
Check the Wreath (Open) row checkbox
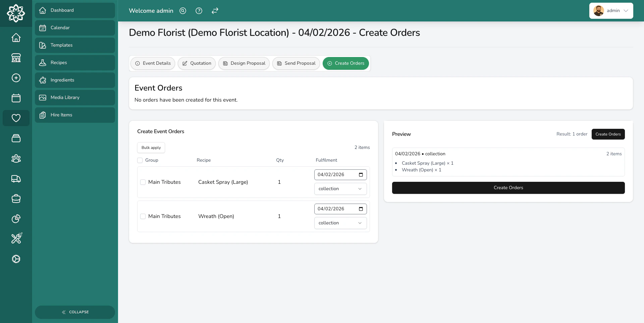[x=143, y=216]
